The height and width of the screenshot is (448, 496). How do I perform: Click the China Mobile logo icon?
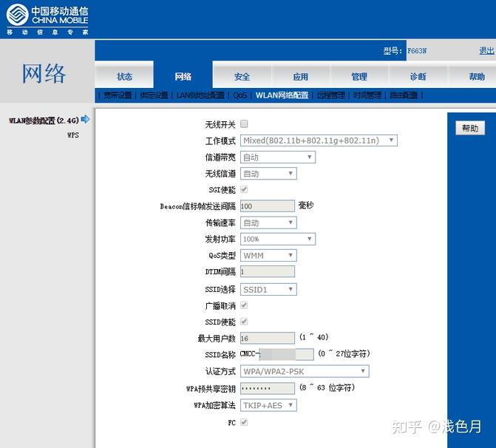click(18, 15)
